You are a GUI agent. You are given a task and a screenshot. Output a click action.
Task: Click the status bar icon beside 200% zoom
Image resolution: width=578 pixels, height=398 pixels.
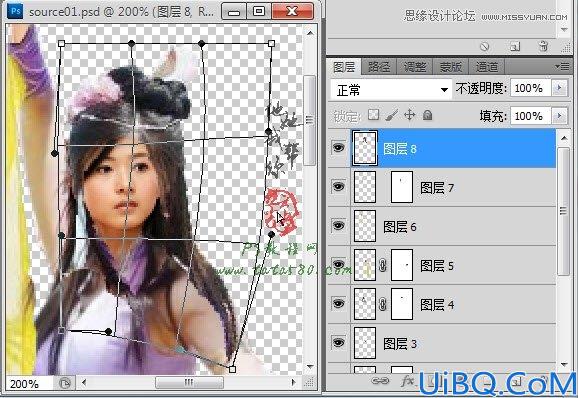click(x=65, y=384)
